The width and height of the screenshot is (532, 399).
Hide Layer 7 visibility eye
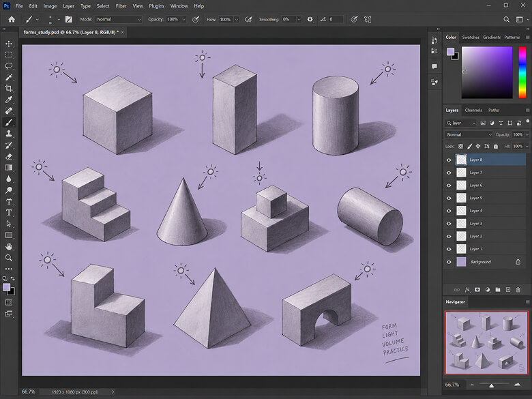449,173
